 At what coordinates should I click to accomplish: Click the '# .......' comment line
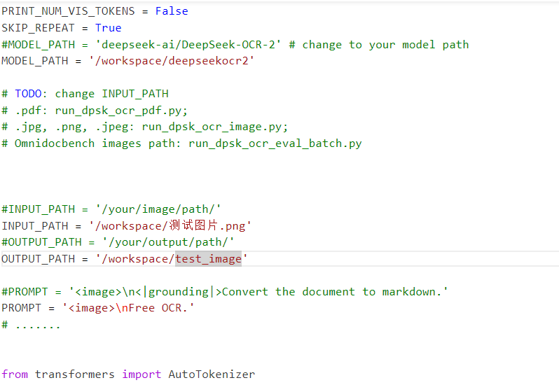[31, 324]
